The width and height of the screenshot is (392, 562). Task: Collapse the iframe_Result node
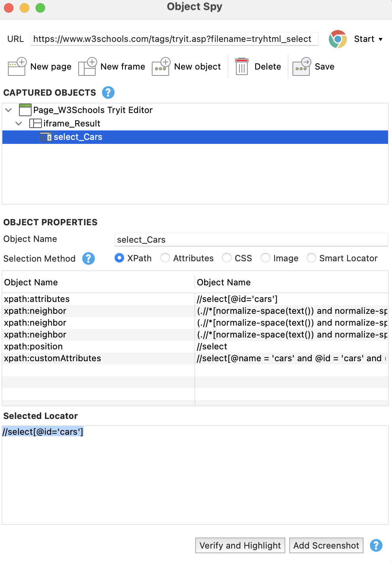19,123
